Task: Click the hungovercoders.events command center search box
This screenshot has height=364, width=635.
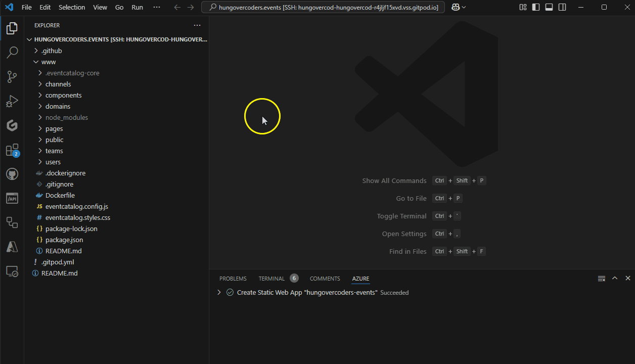Action: (x=323, y=7)
